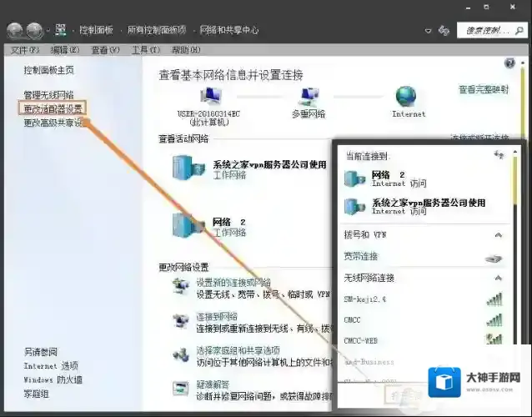Open Windows 防火墙 link
The height and width of the screenshot is (417, 532).
click(x=53, y=379)
